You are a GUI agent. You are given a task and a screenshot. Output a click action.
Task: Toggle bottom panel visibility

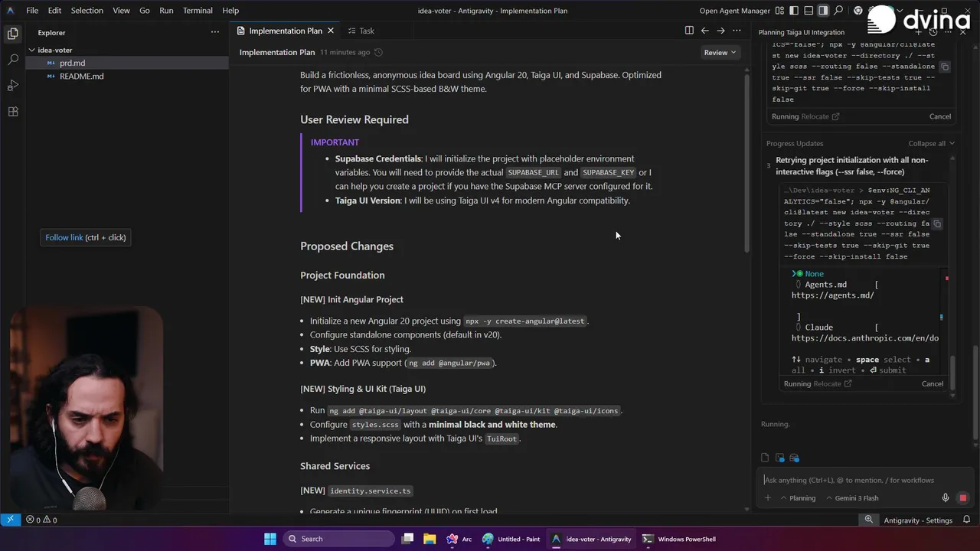[x=808, y=11]
